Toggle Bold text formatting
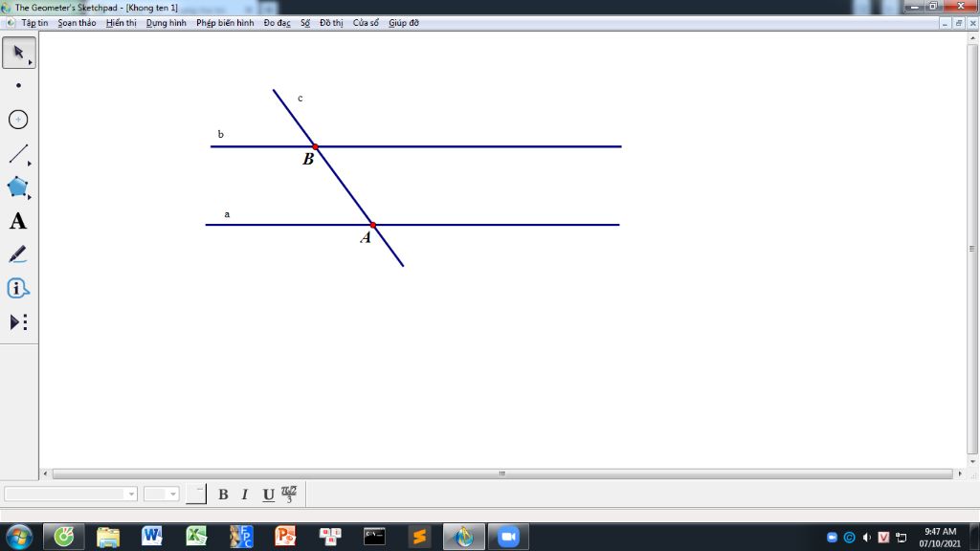Screen dimensions: 980x551 pyautogui.click(x=223, y=495)
